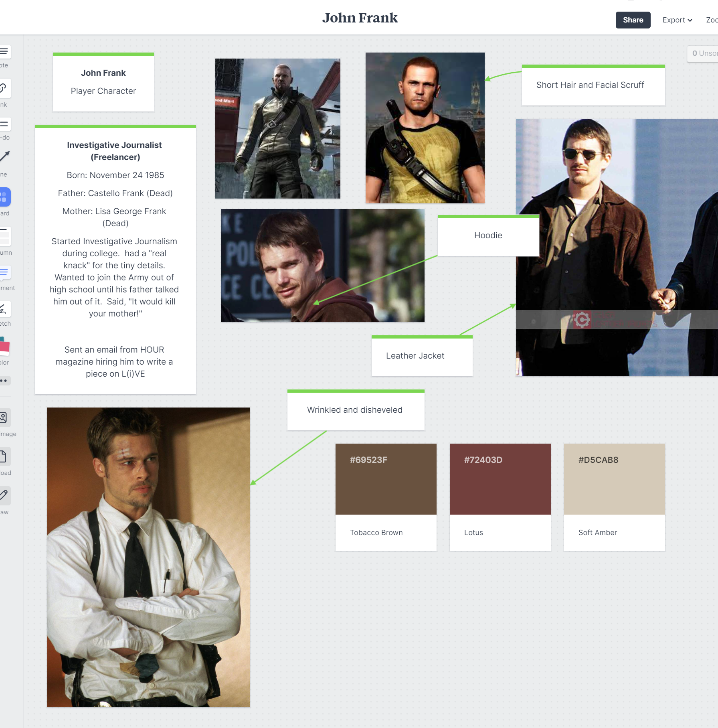718x728 pixels.
Task: Select the Hoodie note card
Action: [x=488, y=236]
